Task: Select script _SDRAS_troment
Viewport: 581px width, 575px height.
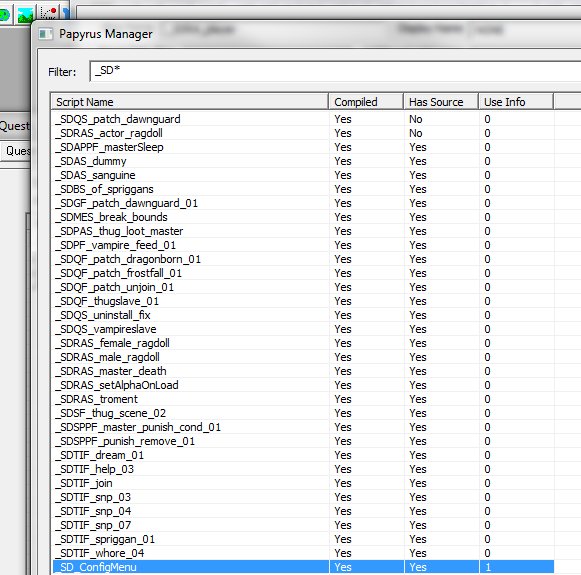Action: pyautogui.click(x=96, y=399)
